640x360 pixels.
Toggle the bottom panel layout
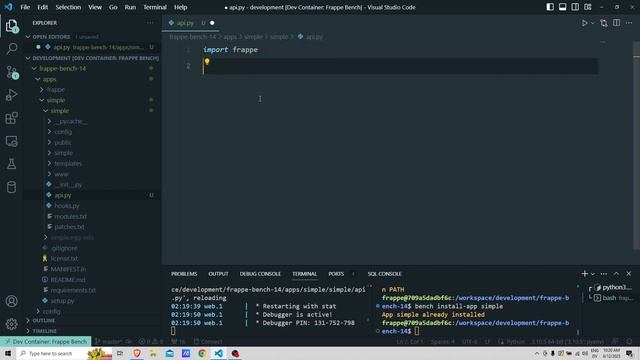coord(562,7)
